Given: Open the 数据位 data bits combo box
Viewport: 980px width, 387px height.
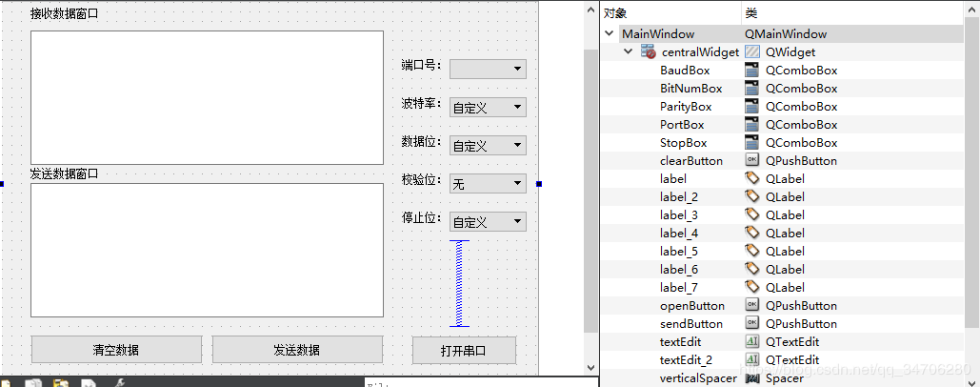Looking at the screenshot, I should (488, 145).
